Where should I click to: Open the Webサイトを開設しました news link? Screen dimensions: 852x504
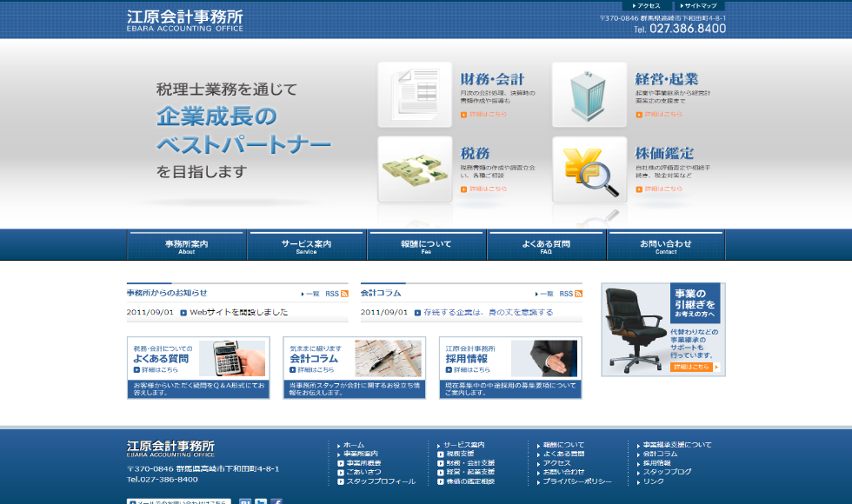click(239, 312)
